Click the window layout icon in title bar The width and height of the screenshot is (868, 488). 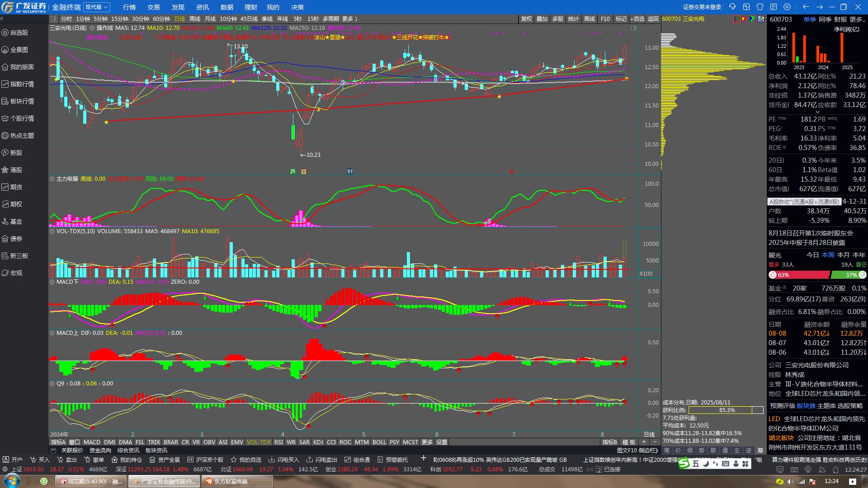pyautogui.click(x=746, y=7)
